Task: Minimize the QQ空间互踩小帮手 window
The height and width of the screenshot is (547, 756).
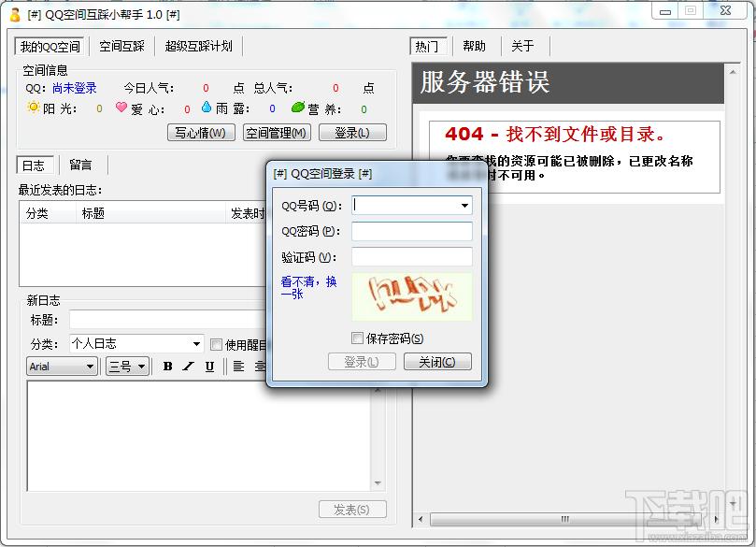Action: click(665, 11)
